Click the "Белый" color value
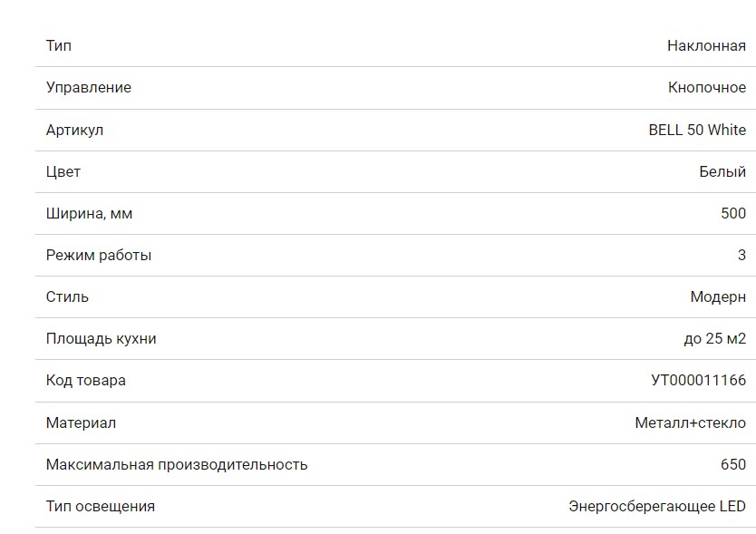Viewport: 756px width, 534px height. coord(722,171)
